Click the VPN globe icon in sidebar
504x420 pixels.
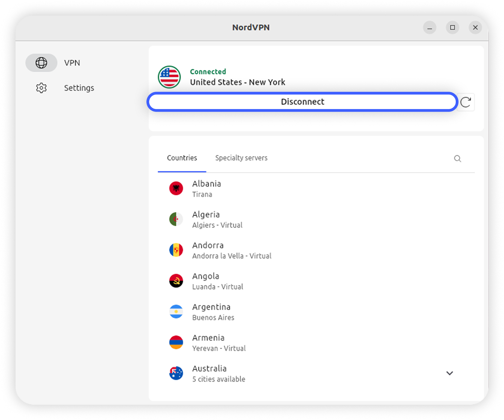[41, 63]
